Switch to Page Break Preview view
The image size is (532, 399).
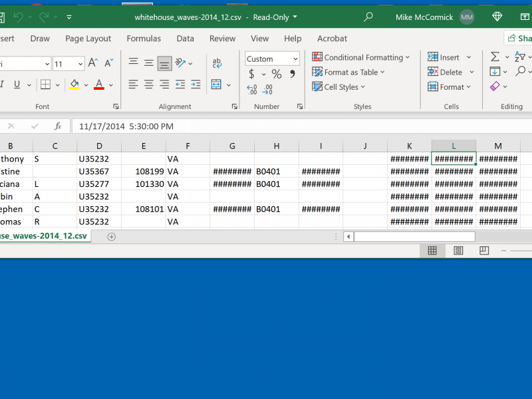point(484,251)
